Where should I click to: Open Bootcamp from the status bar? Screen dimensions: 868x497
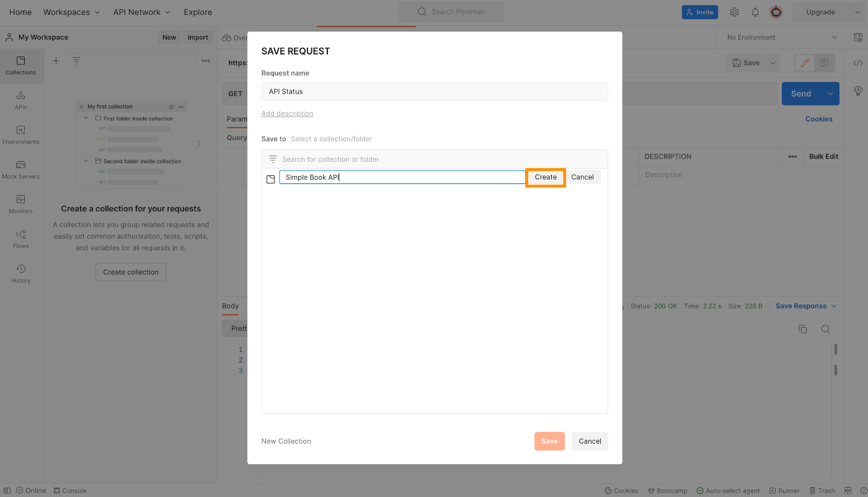(x=667, y=490)
